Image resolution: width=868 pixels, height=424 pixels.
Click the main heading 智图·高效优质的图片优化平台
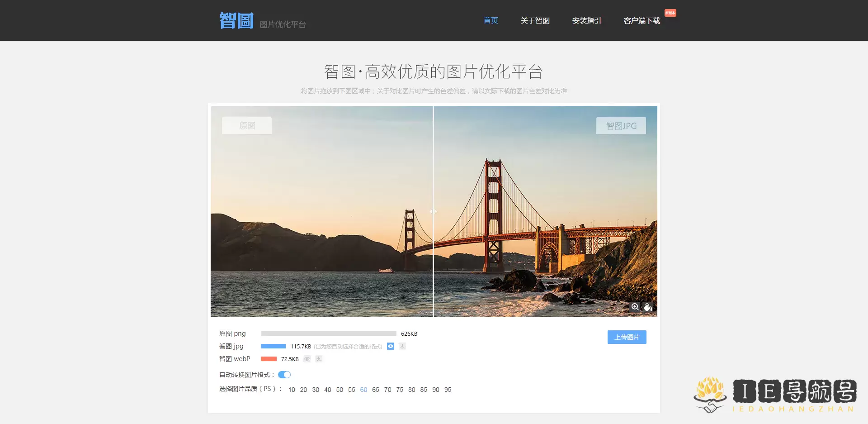pos(434,71)
